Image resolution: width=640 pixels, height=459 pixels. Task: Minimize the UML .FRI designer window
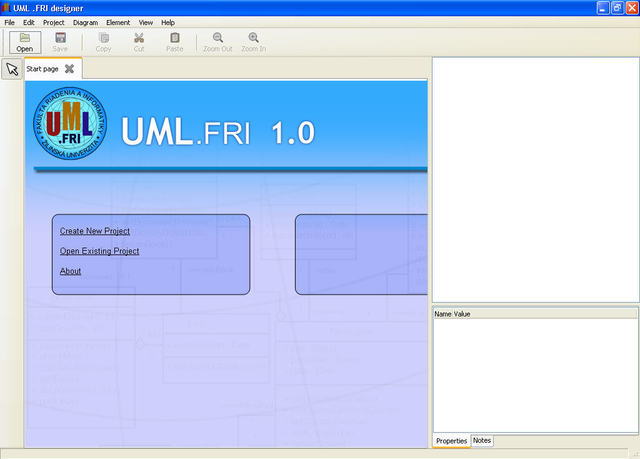point(603,8)
